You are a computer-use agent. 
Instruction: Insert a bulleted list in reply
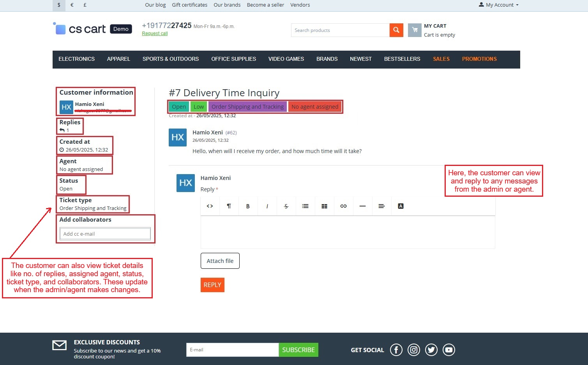[305, 206]
